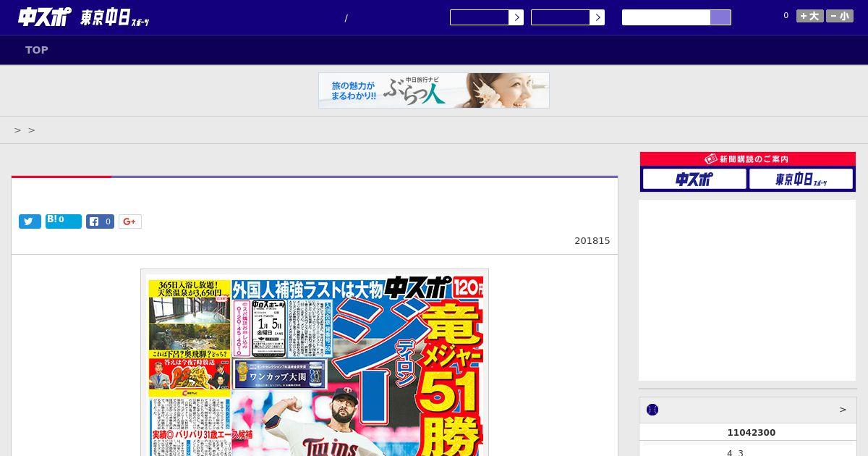868x456 pixels.
Task: Click the baseball icon in sidebar panel
Action: click(x=652, y=410)
